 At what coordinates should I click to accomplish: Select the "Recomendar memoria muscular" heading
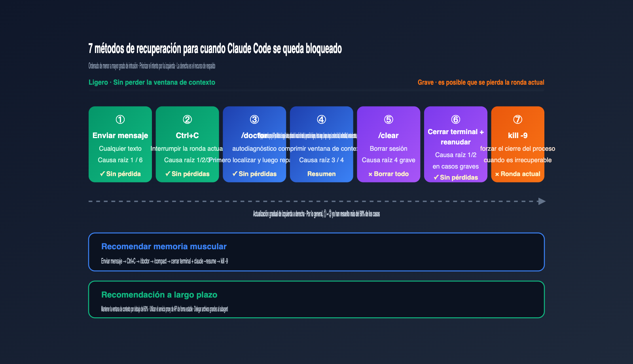pyautogui.click(x=164, y=246)
